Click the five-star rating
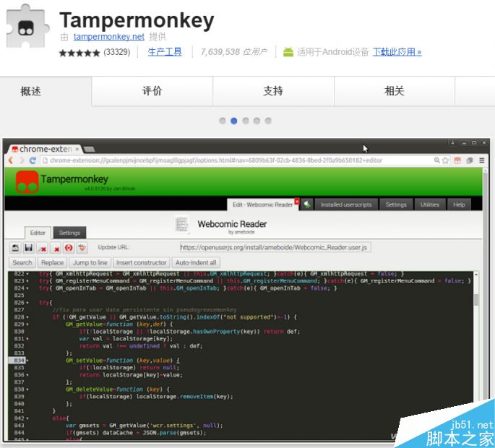Image resolution: width=495 pixels, height=448 pixels. click(x=79, y=53)
